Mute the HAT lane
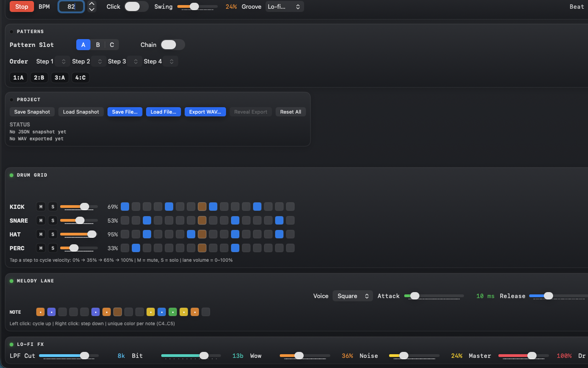Screen dimensions: 588x368 tap(41, 234)
